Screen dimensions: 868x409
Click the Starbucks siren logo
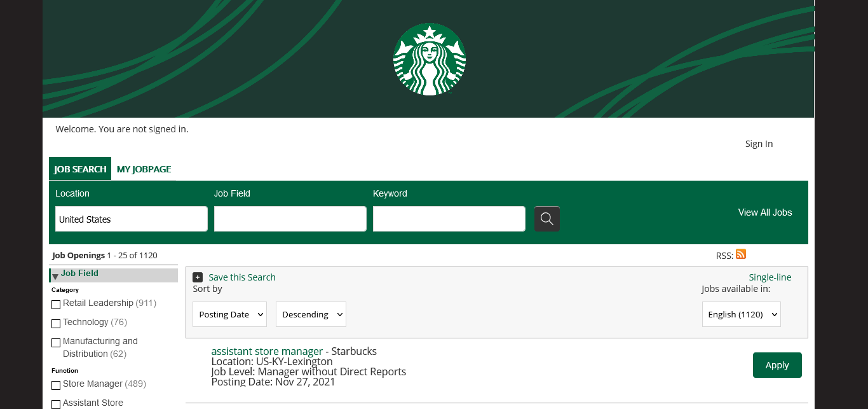tap(430, 59)
